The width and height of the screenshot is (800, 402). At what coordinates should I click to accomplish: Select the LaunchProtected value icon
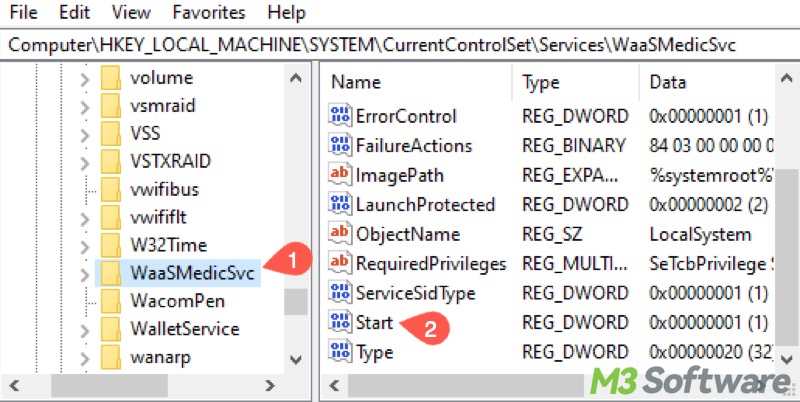click(340, 204)
